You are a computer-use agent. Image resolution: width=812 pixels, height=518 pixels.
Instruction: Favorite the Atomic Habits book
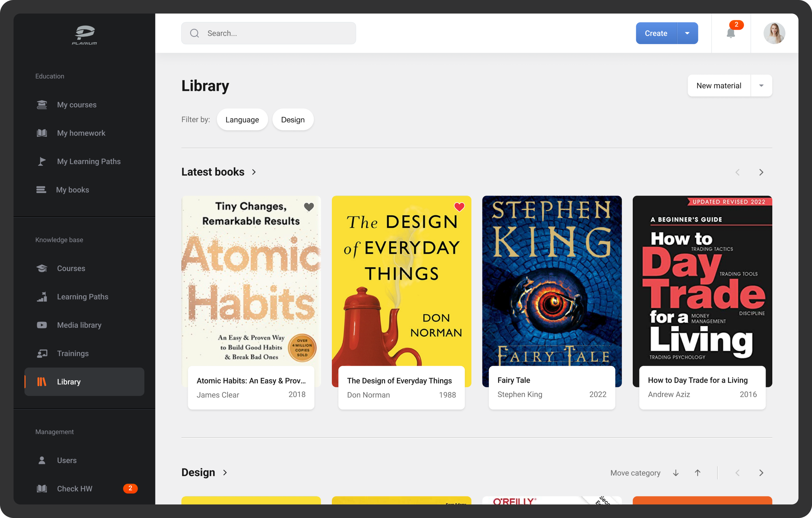[309, 207]
